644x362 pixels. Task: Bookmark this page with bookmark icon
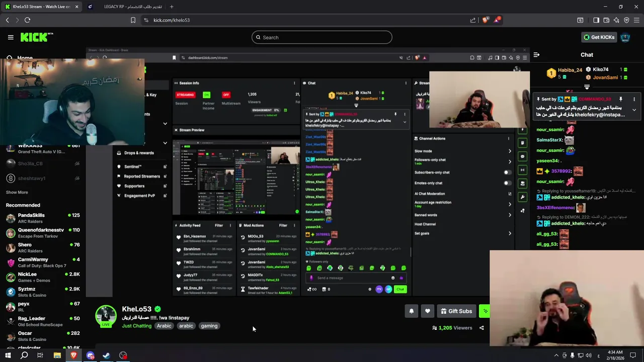pos(133,20)
